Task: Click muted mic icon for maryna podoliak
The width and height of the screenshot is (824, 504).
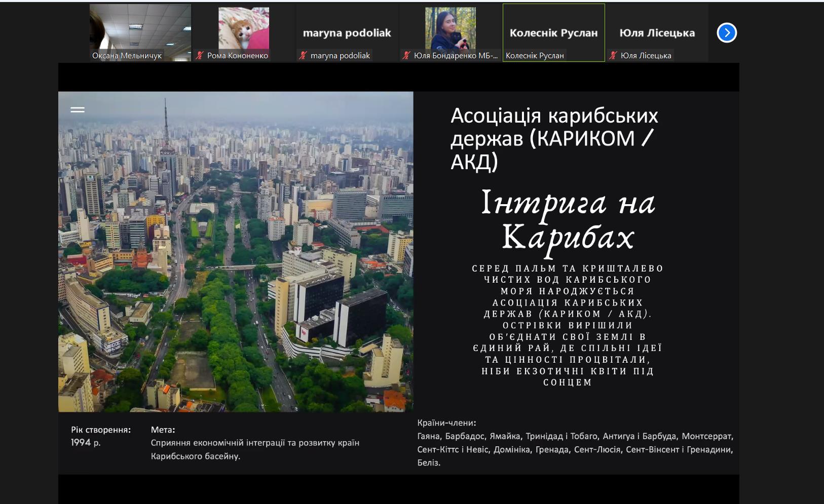Action: [x=303, y=56]
